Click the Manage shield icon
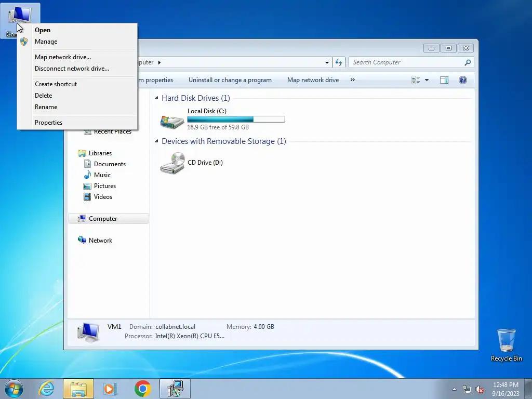Screen dimensions: 532x399 [x=24, y=42]
